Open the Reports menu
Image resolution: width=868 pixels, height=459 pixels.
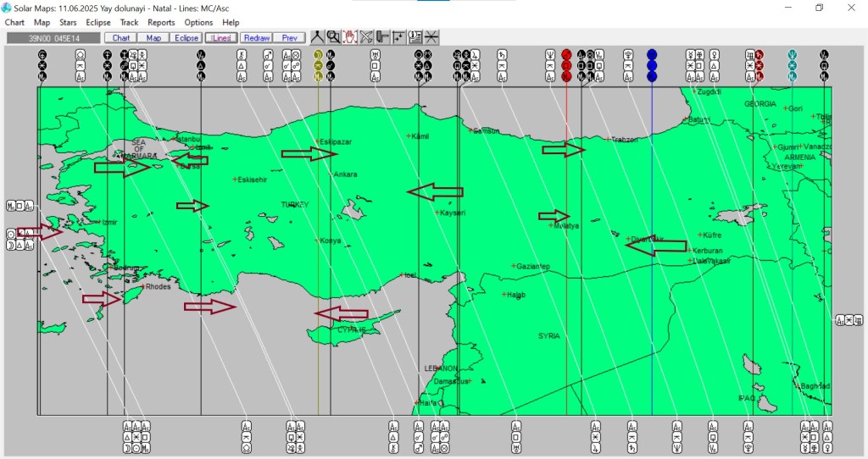(x=161, y=22)
